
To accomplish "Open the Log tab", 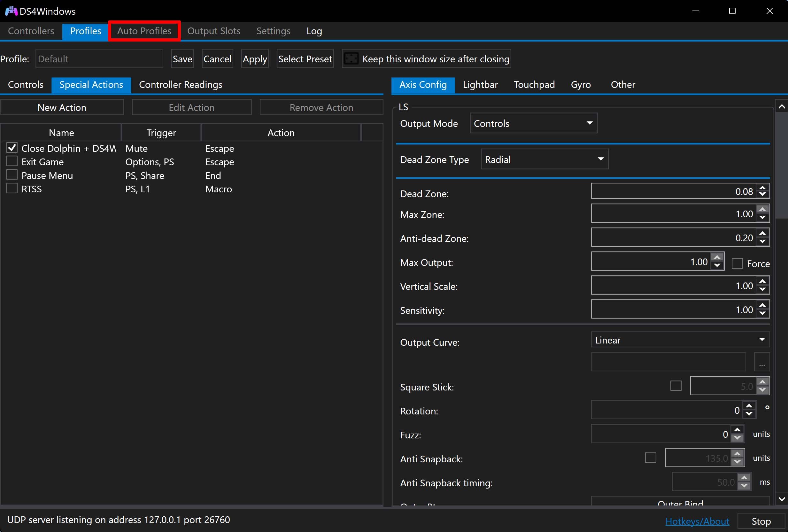I will pyautogui.click(x=314, y=31).
